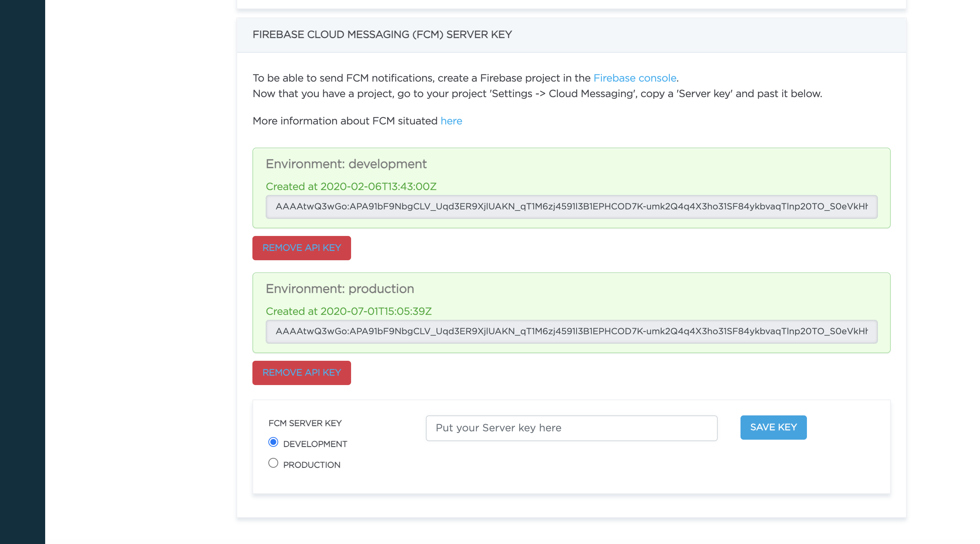This screenshot has height=544, width=980.
Task: Click the Environment: production panel header
Action: coord(340,289)
